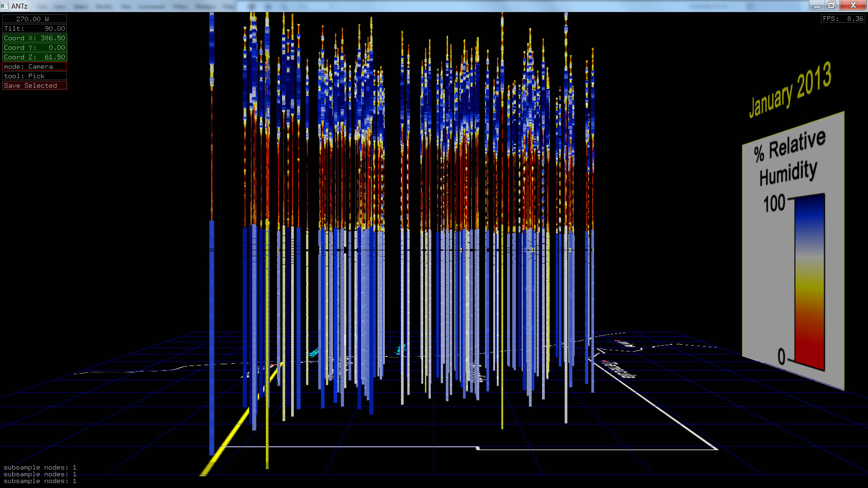Click the FPS counter display
868x488 pixels.
(x=843, y=19)
